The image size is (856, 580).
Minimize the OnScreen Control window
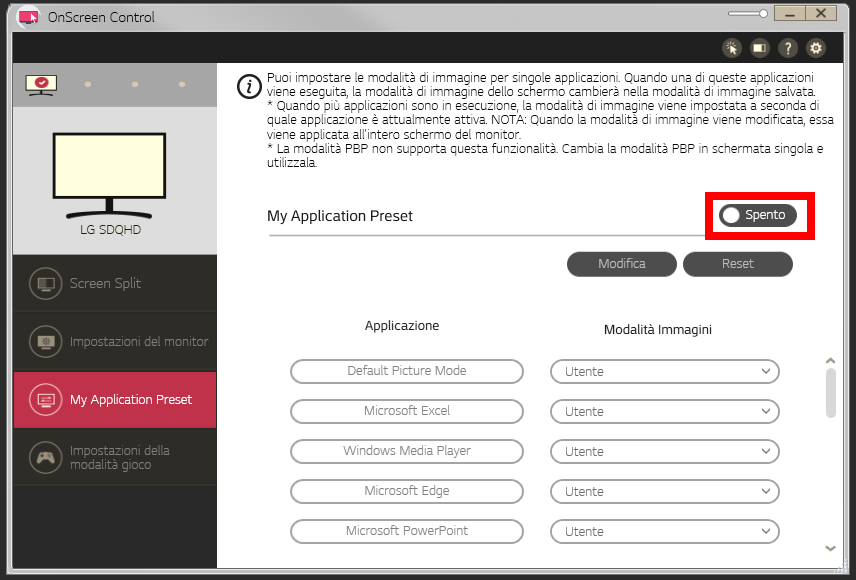(x=789, y=14)
